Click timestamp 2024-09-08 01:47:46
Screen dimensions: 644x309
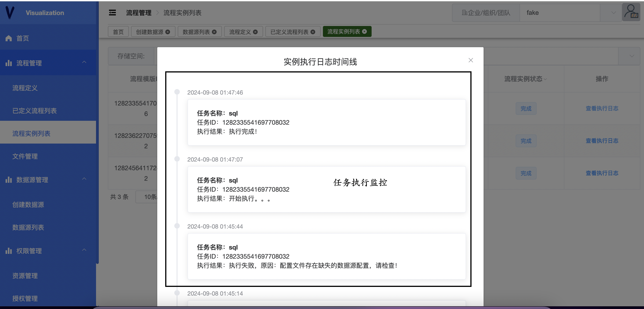[x=215, y=92]
